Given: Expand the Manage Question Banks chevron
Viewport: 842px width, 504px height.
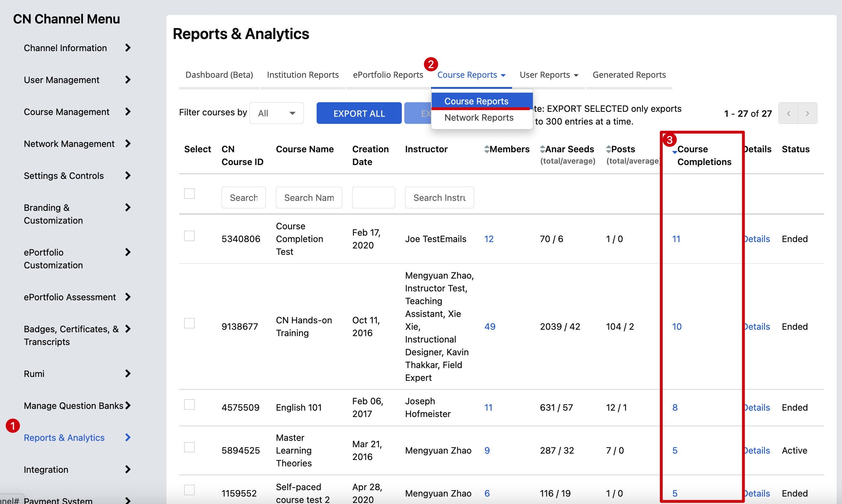Looking at the screenshot, I should [128, 406].
